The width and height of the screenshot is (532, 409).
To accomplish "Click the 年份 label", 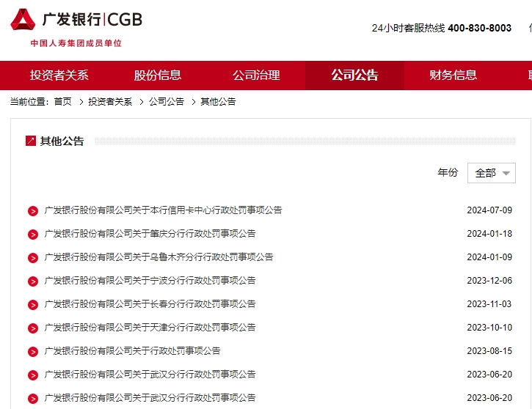I will pos(448,172).
